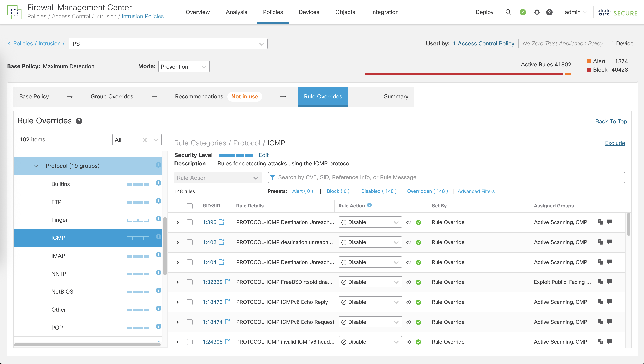Select checkbox for rule 1:18473
The image size is (644, 364).
click(190, 302)
